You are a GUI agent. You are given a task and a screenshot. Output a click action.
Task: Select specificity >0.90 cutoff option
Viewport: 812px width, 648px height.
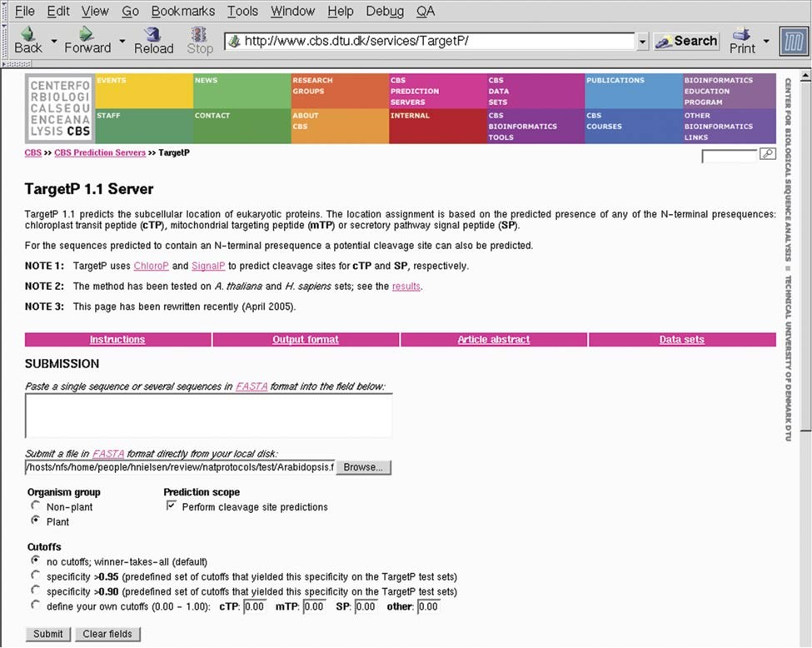[35, 590]
